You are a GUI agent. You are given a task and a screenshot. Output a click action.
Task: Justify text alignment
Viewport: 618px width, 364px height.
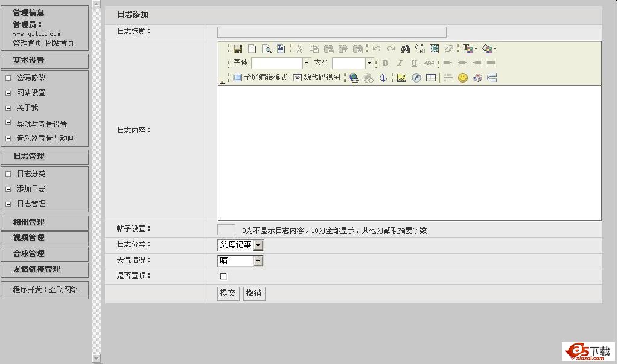pos(491,63)
